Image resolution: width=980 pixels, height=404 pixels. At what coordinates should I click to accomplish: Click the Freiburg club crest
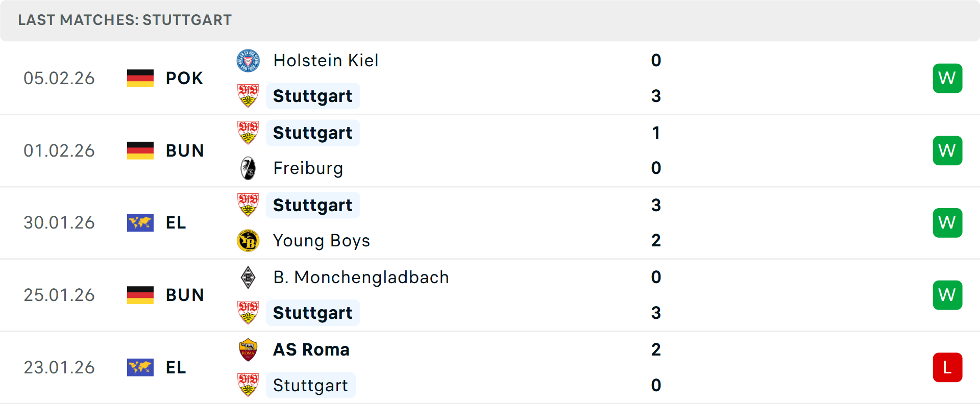pyautogui.click(x=248, y=168)
